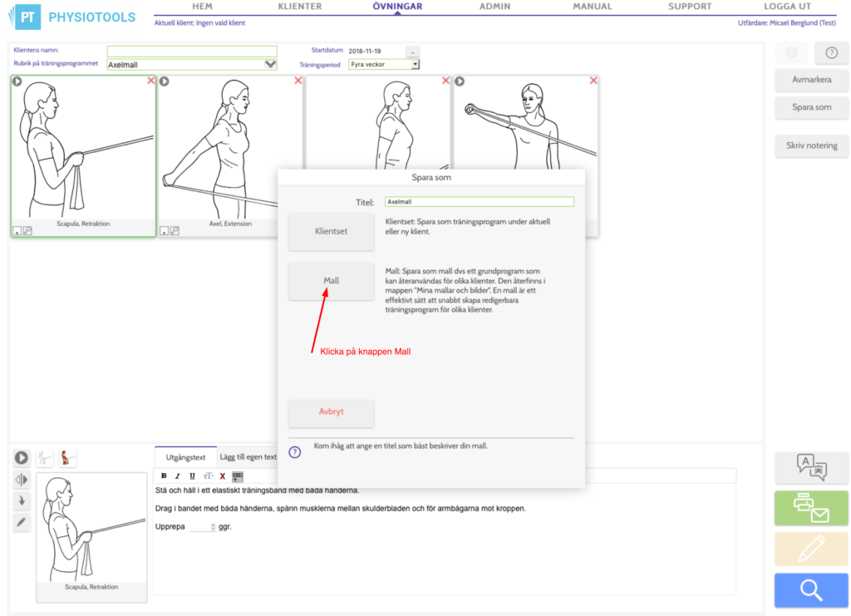Click the Mall button in dialog

point(331,281)
